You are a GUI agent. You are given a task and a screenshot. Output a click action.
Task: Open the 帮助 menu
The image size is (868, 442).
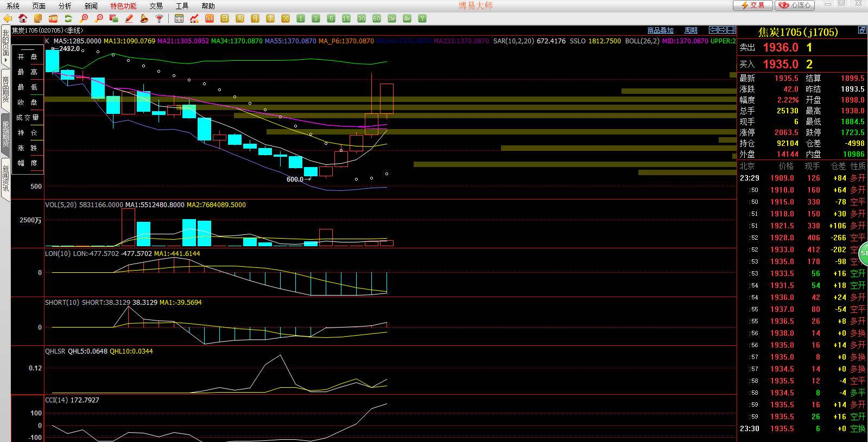pos(208,6)
